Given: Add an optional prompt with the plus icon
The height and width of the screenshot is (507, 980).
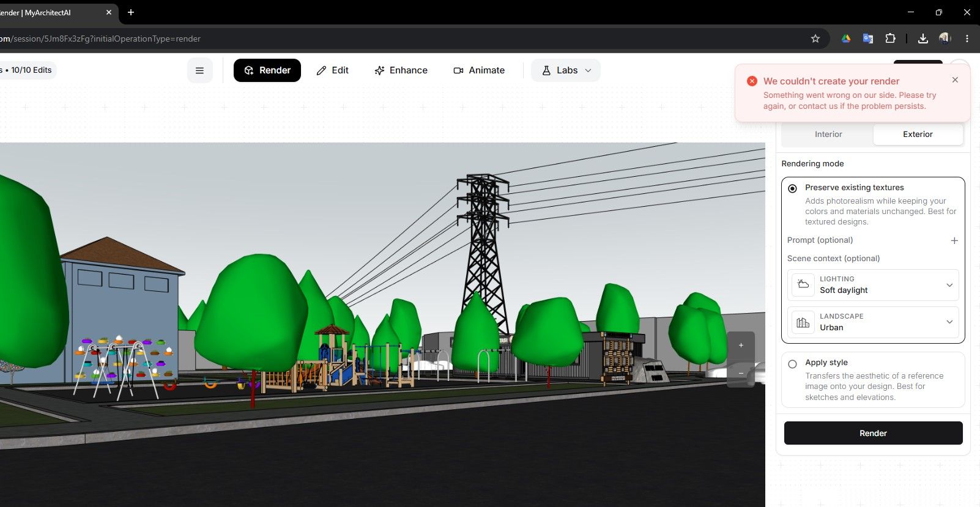Looking at the screenshot, I should tap(954, 240).
